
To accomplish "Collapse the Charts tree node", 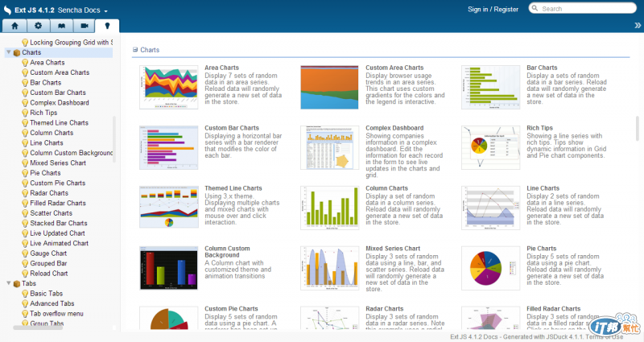I will coord(8,52).
